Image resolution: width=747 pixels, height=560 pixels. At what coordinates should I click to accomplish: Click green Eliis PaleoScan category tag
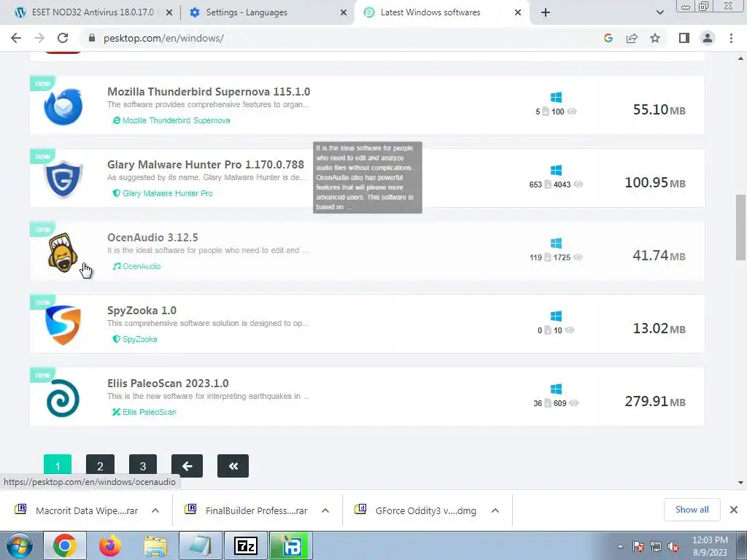coord(144,412)
